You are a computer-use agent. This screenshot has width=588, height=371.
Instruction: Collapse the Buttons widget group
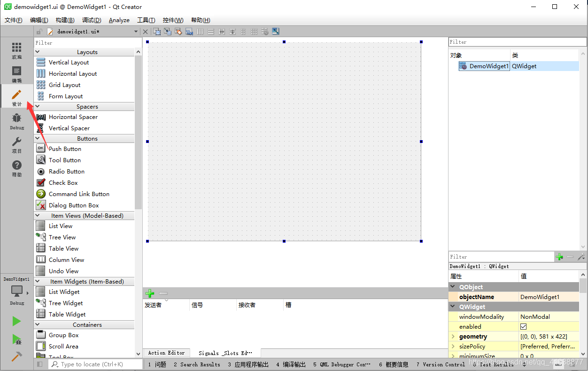point(38,138)
